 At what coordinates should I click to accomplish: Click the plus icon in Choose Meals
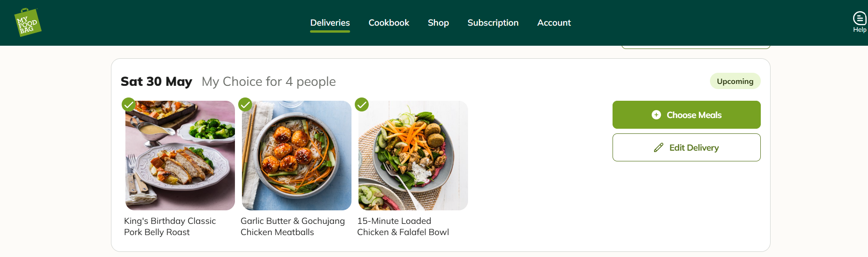(x=656, y=115)
